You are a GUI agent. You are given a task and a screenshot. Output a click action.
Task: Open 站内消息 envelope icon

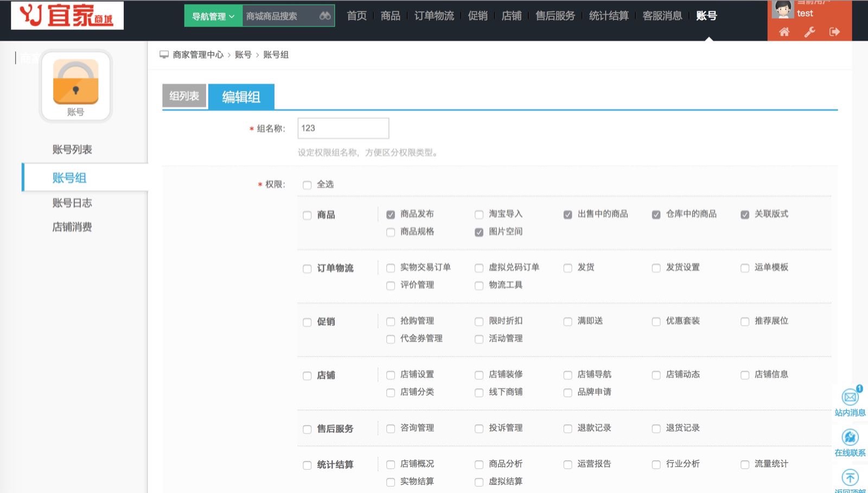850,397
